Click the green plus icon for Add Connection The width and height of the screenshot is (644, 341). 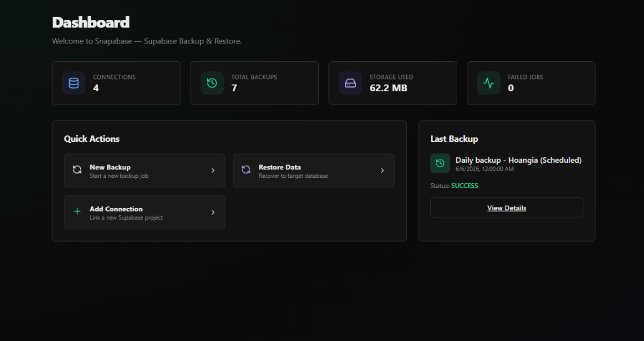pos(77,212)
